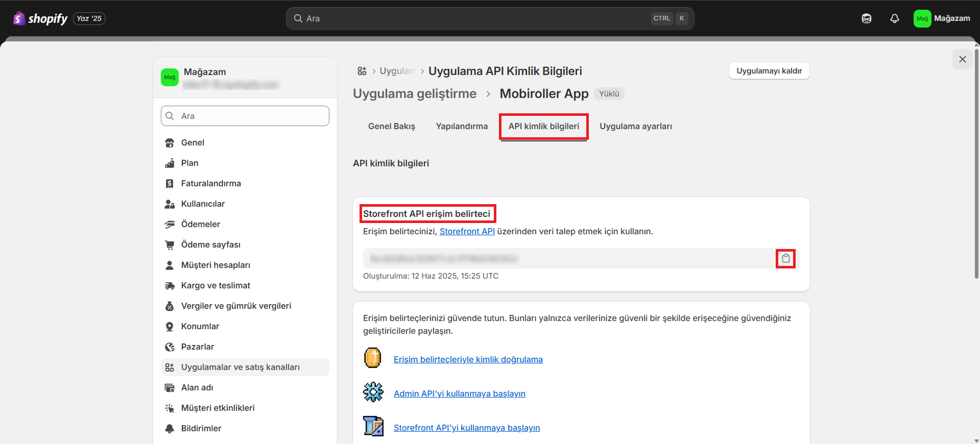Switch to the Genel Bakış tab
Screen dimensions: 980x444
pyautogui.click(x=392, y=126)
